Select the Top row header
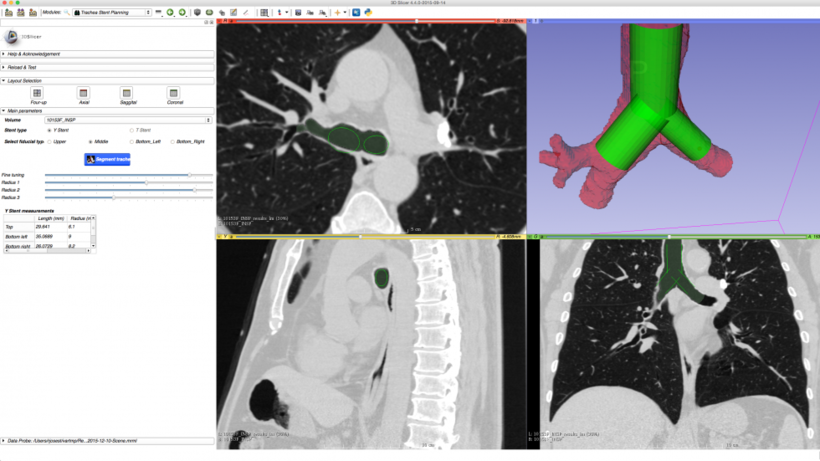The width and height of the screenshot is (820, 461). [x=19, y=227]
